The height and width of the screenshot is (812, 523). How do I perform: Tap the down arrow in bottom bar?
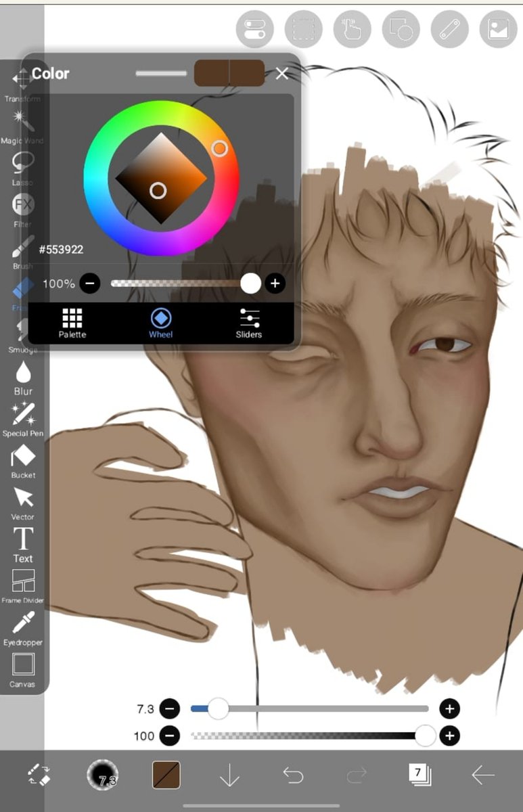tap(230, 775)
